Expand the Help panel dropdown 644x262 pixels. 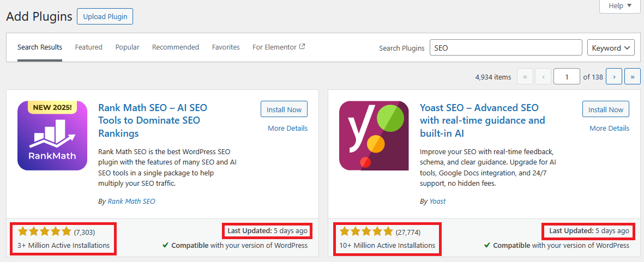coord(620,6)
